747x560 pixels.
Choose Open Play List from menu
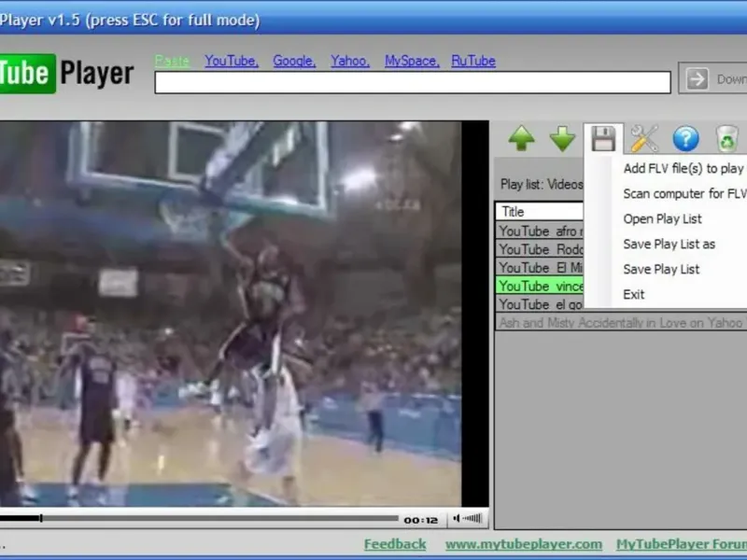[x=662, y=219]
